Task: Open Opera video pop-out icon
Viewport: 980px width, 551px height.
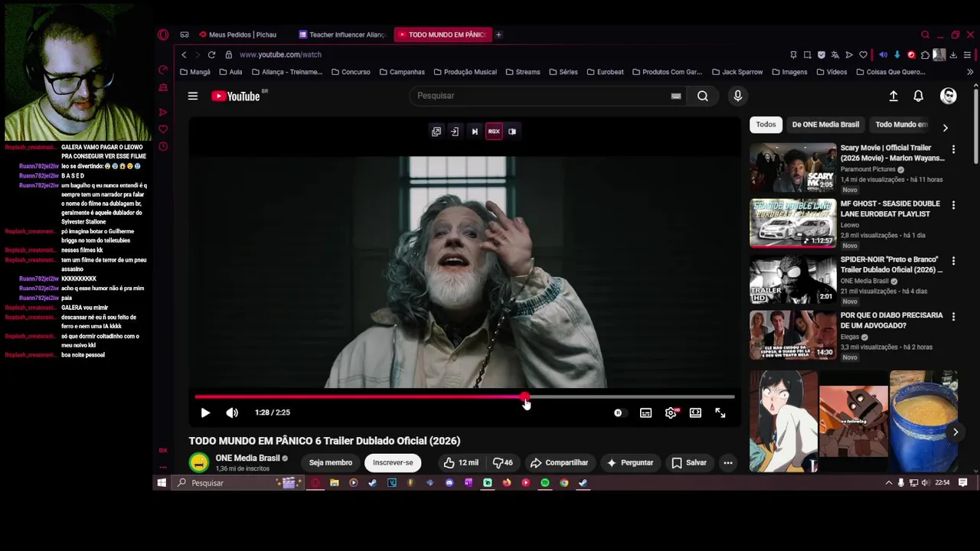Action: click(x=436, y=132)
